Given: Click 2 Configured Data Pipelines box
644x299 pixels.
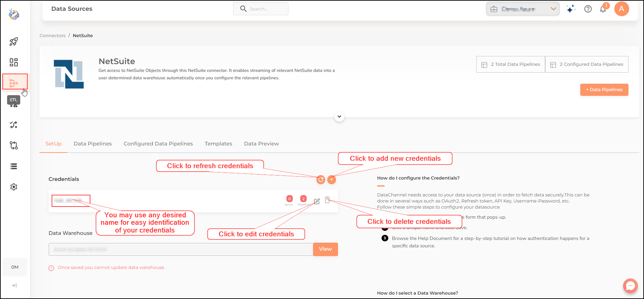Looking at the screenshot, I should point(587,64).
